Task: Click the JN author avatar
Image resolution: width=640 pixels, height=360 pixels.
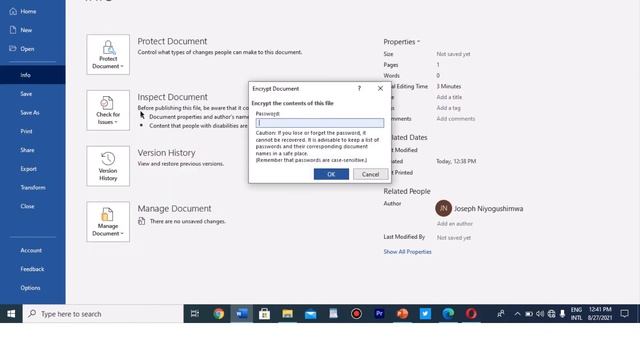Action: click(x=444, y=208)
